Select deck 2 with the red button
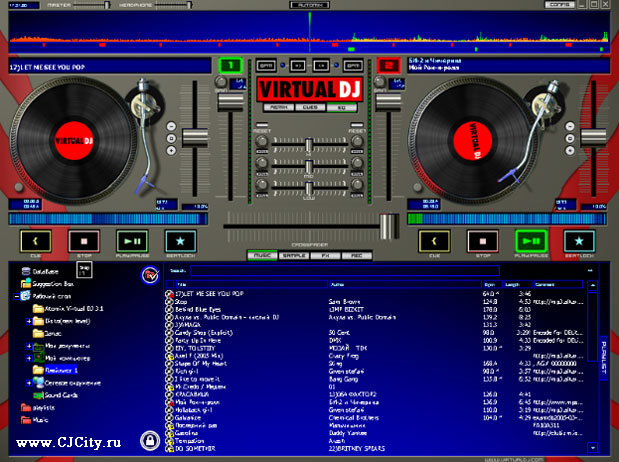The width and height of the screenshot is (619, 462). [388, 66]
